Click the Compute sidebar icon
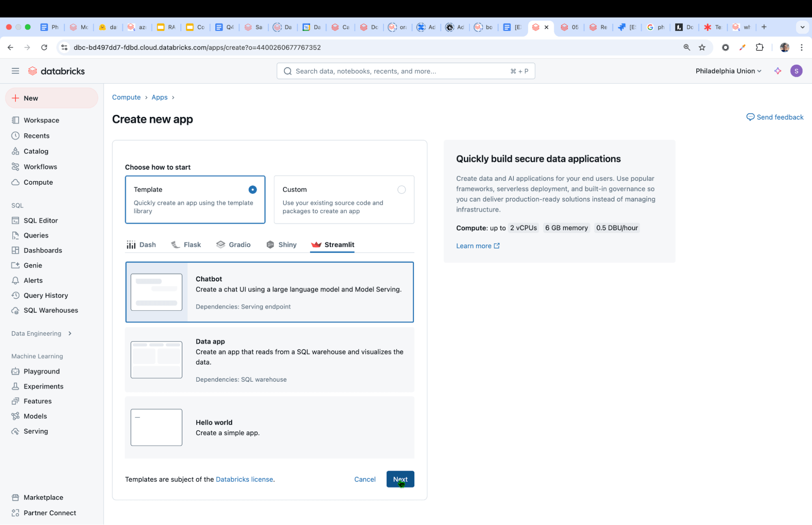 [x=15, y=182]
